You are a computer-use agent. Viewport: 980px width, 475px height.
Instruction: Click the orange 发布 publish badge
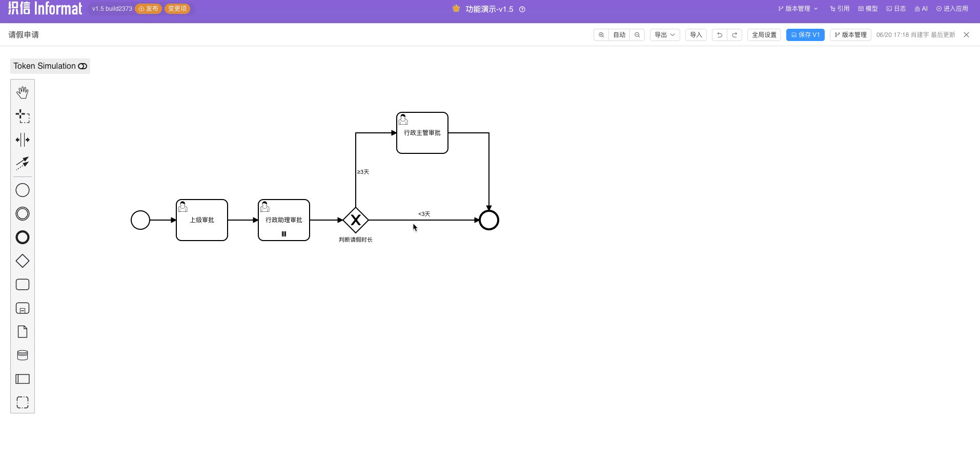(149, 9)
